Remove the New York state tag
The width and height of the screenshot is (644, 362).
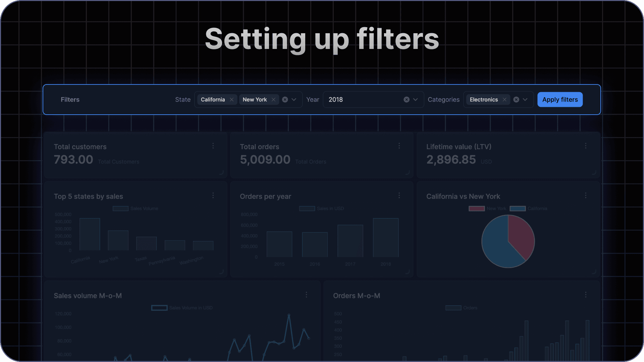[x=273, y=100]
